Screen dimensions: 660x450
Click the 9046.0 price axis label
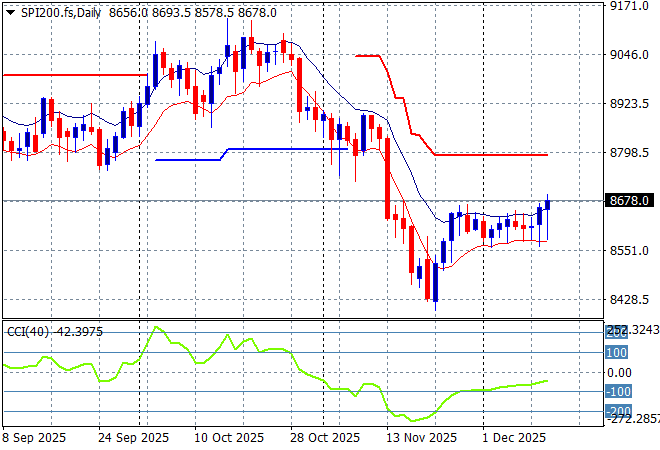[x=630, y=55]
